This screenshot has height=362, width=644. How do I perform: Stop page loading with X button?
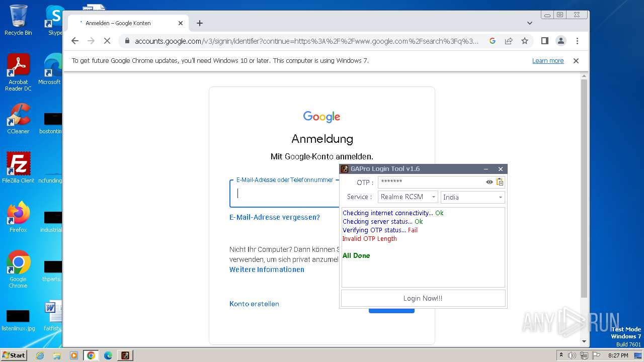click(x=107, y=41)
